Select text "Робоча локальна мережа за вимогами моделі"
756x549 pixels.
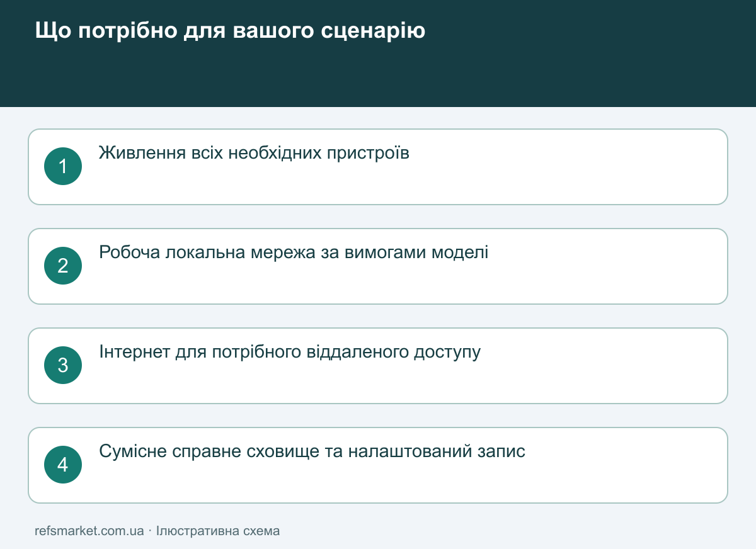[294, 252]
